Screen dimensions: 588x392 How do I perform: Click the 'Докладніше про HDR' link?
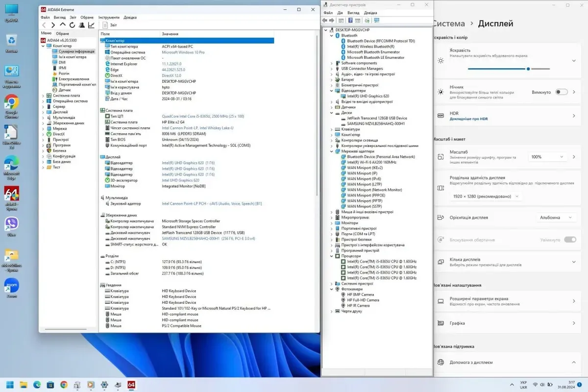[468, 119]
